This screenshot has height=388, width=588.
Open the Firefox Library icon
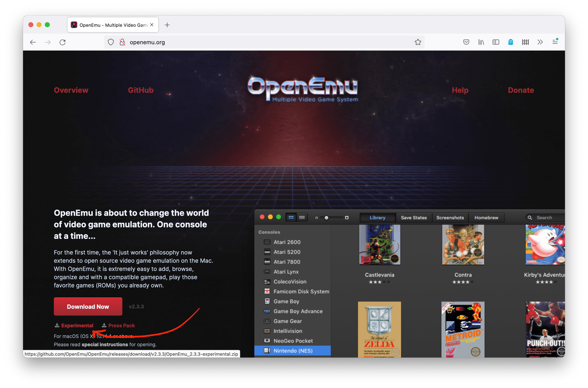coord(481,42)
